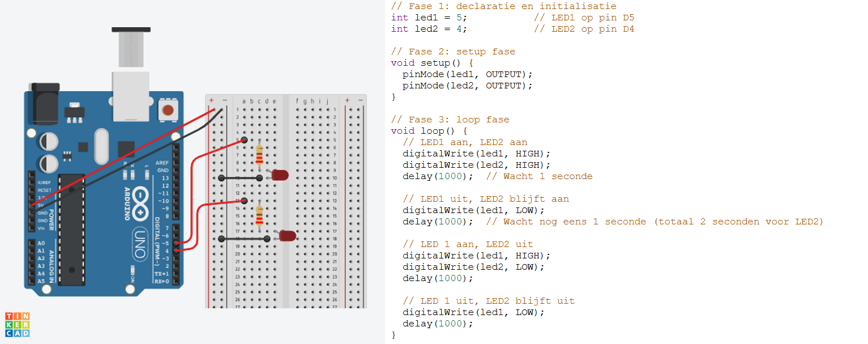Select the upper red LED on the breadboard
The image size is (868, 344).
pos(279,175)
